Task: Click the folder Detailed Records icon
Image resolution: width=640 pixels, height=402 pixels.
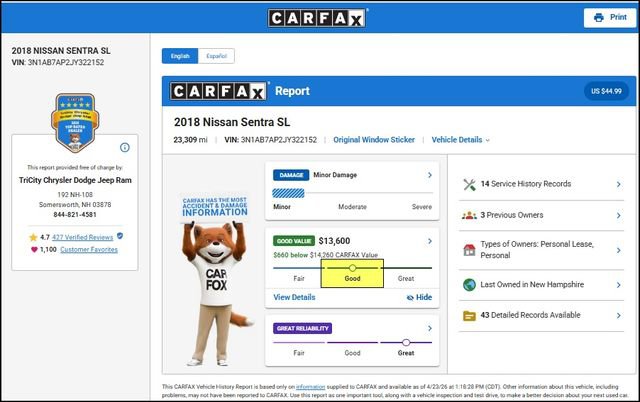Action: click(x=469, y=316)
